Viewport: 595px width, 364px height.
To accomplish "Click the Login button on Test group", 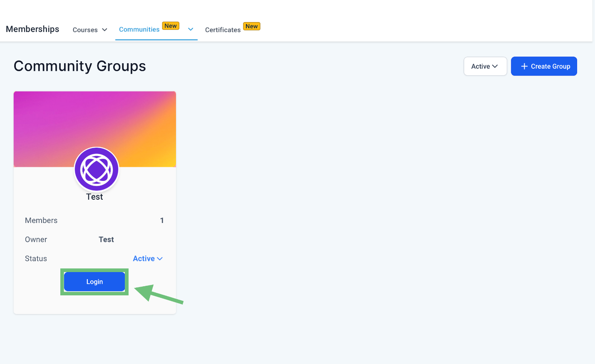I will point(94,282).
